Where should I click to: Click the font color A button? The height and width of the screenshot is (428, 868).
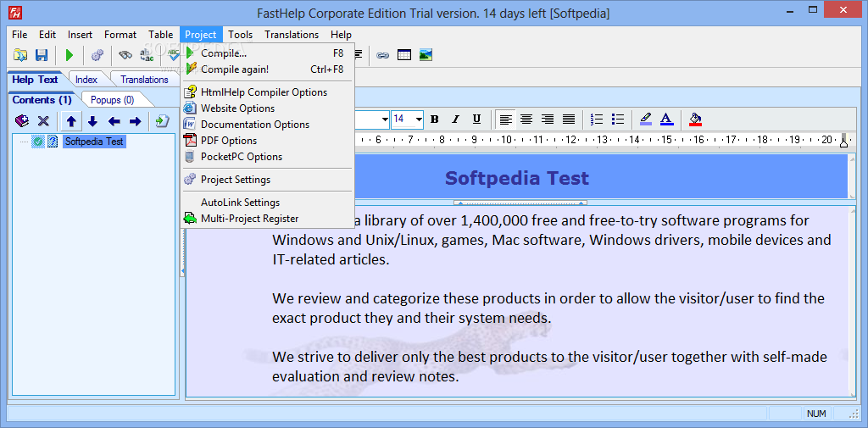(x=666, y=119)
